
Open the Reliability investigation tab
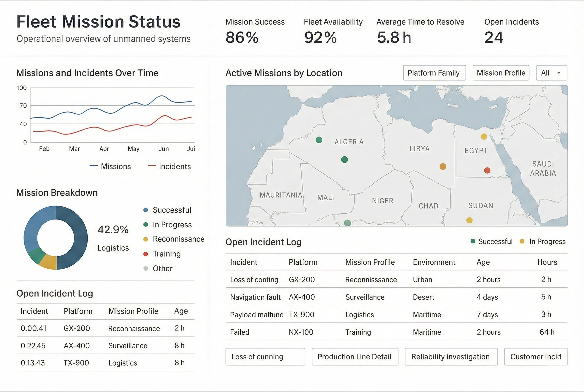[451, 357]
